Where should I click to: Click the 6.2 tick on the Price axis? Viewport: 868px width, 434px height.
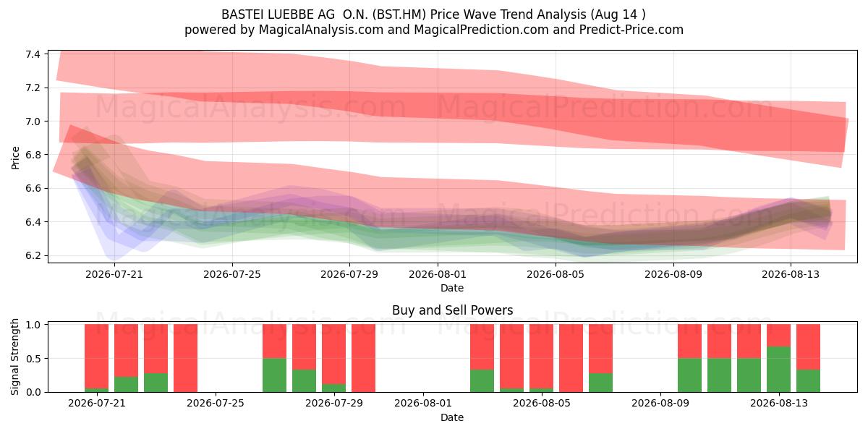coord(33,256)
